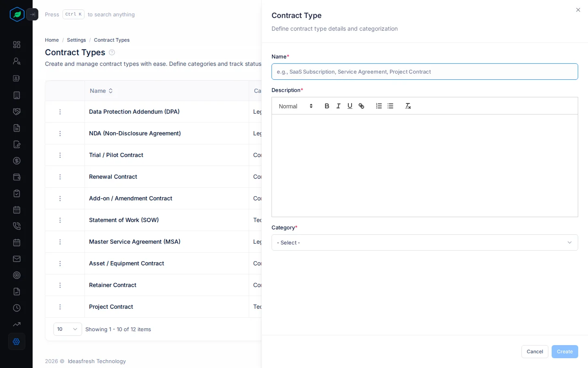The height and width of the screenshot is (368, 588).
Task: Open the Normal text style dropdown
Action: [296, 106]
